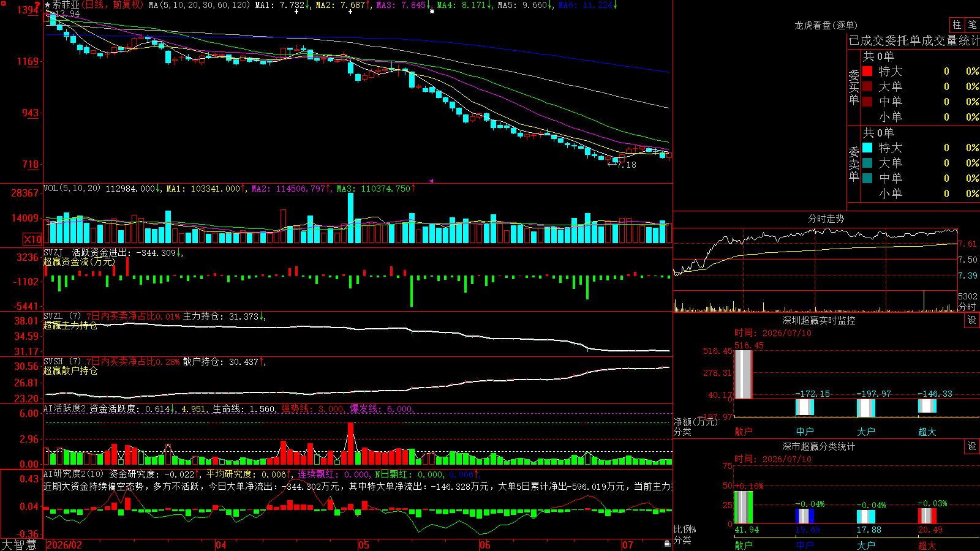Click the 大智慧 label at bottom-left
This screenshot has height=551, width=980.
pyautogui.click(x=19, y=545)
